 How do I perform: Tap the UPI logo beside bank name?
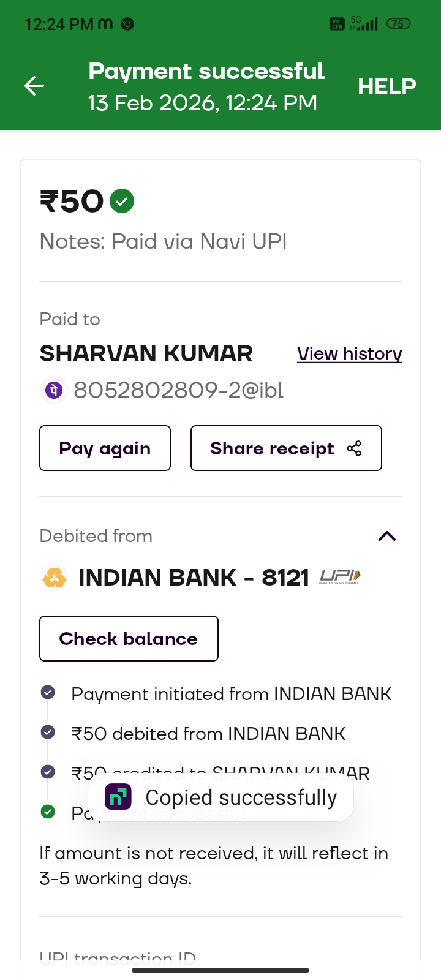(340, 576)
